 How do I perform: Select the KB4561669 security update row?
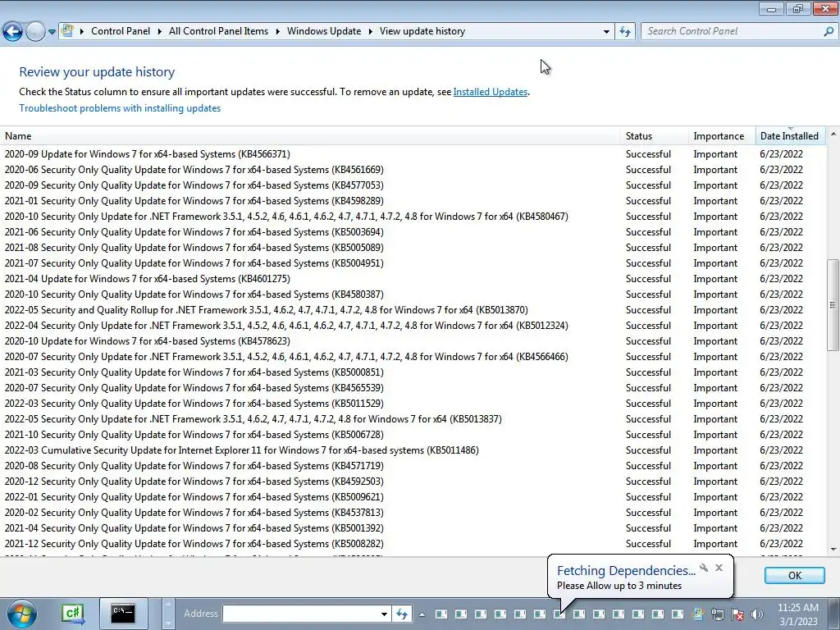coord(413,169)
